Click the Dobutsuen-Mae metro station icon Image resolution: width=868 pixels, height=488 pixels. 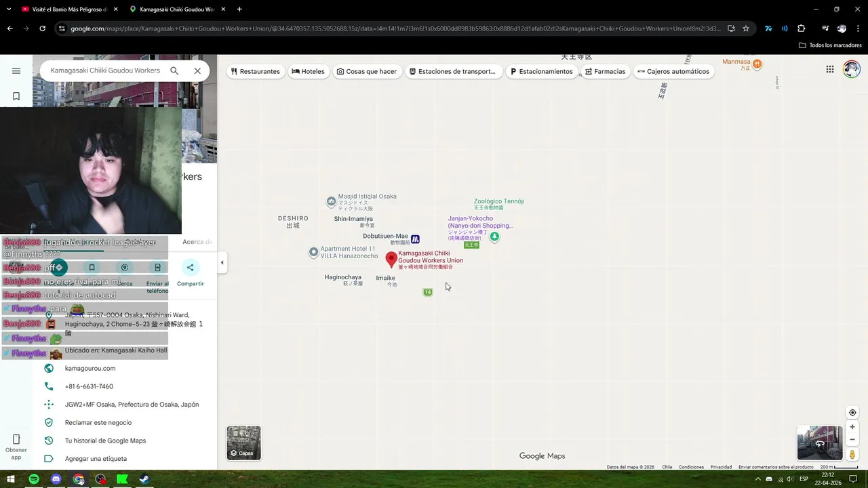415,239
